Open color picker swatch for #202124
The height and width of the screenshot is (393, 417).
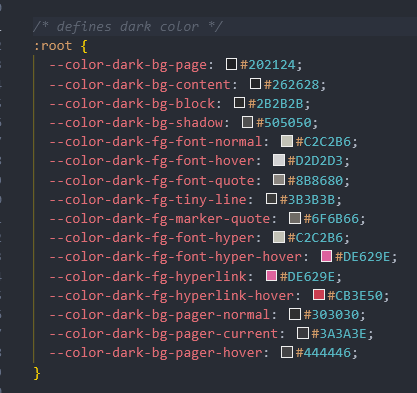(231, 64)
